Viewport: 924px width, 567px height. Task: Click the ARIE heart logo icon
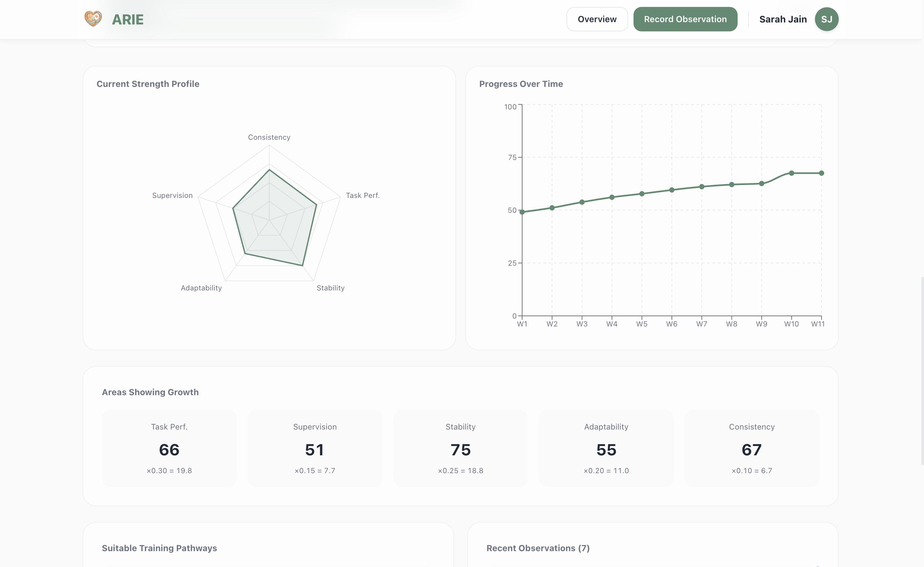click(x=93, y=19)
